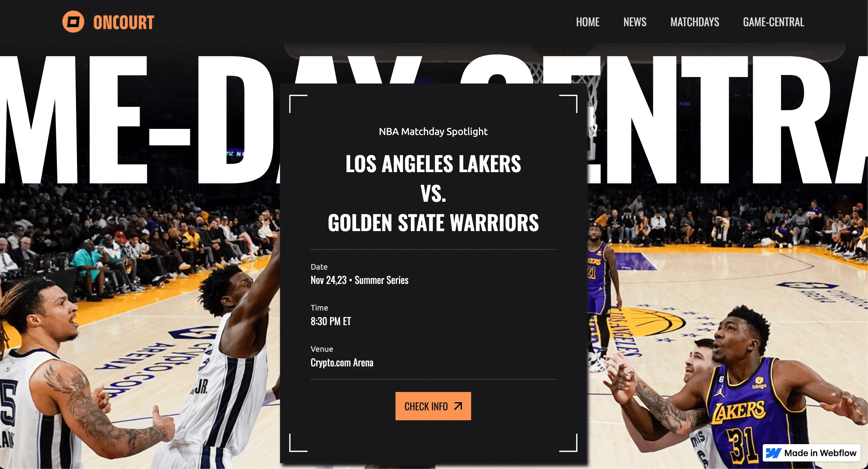
Task: Open the Matchdays menu item
Action: pyautogui.click(x=695, y=22)
